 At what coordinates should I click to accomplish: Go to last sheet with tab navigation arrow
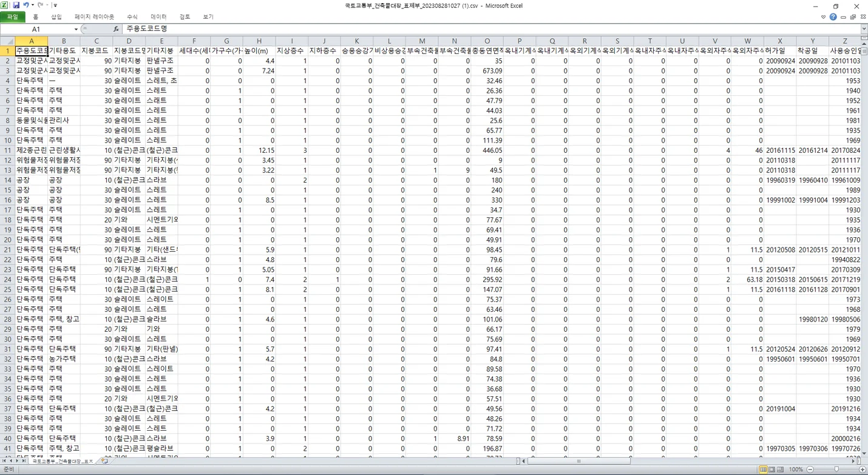tap(24, 461)
